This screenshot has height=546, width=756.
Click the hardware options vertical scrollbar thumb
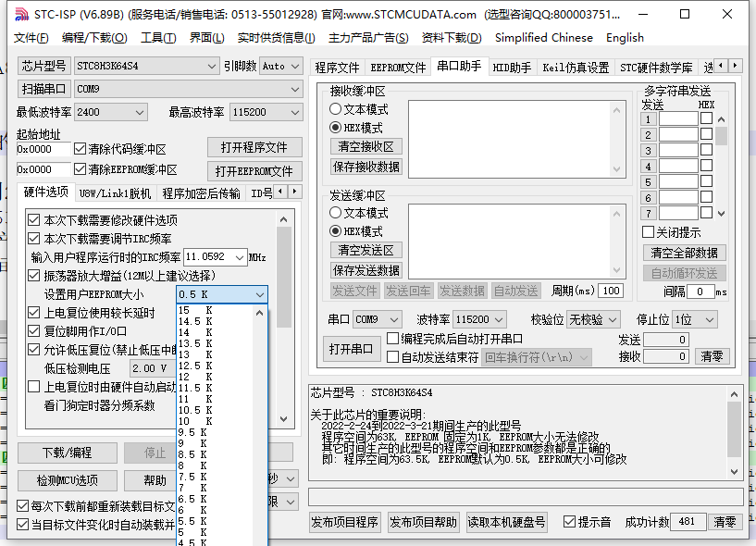pos(284,278)
